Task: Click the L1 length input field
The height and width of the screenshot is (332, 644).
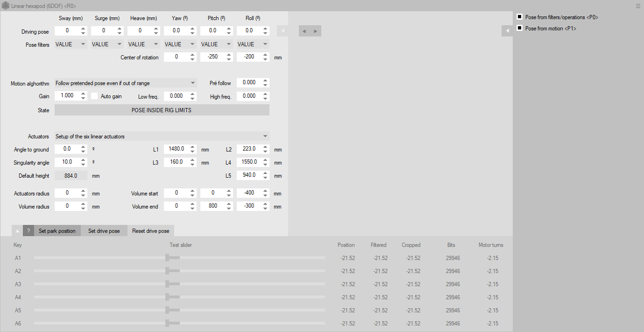Action: click(176, 149)
